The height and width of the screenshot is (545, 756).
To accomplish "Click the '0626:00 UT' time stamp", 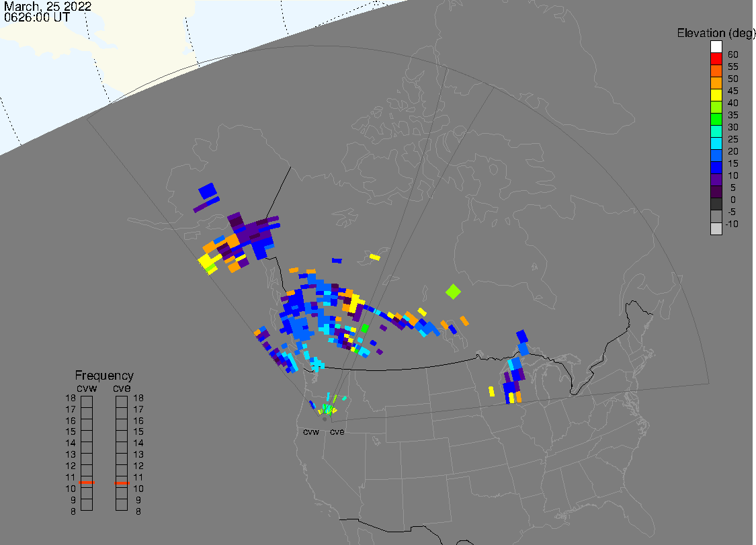I will click(37, 17).
